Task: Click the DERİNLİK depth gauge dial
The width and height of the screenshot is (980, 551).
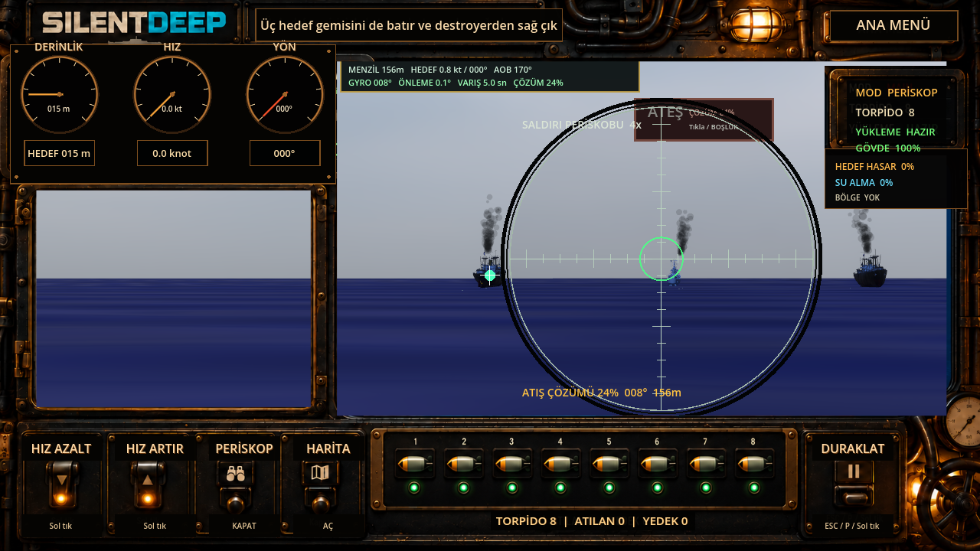Action: pos(59,95)
